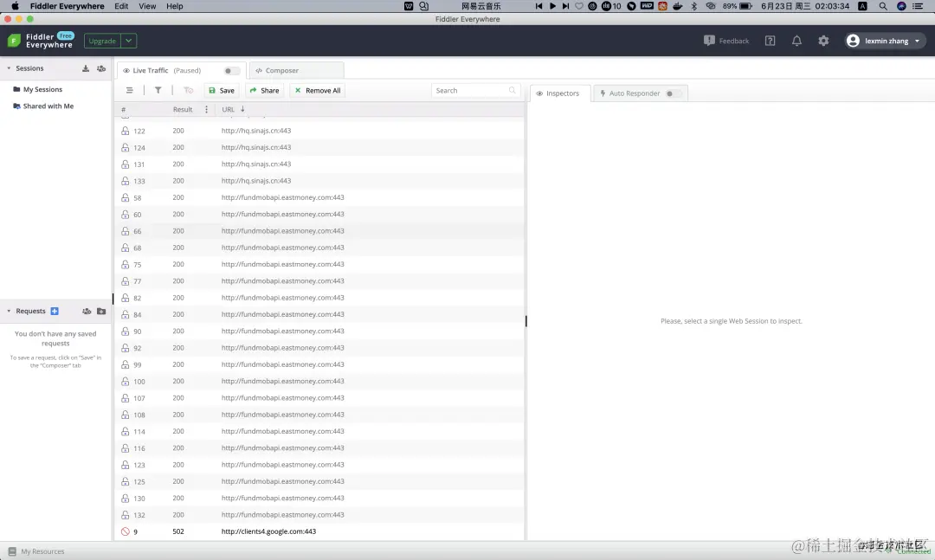Select the Inspectors tab
Viewport: 935px width, 560px height.
pyautogui.click(x=560, y=93)
